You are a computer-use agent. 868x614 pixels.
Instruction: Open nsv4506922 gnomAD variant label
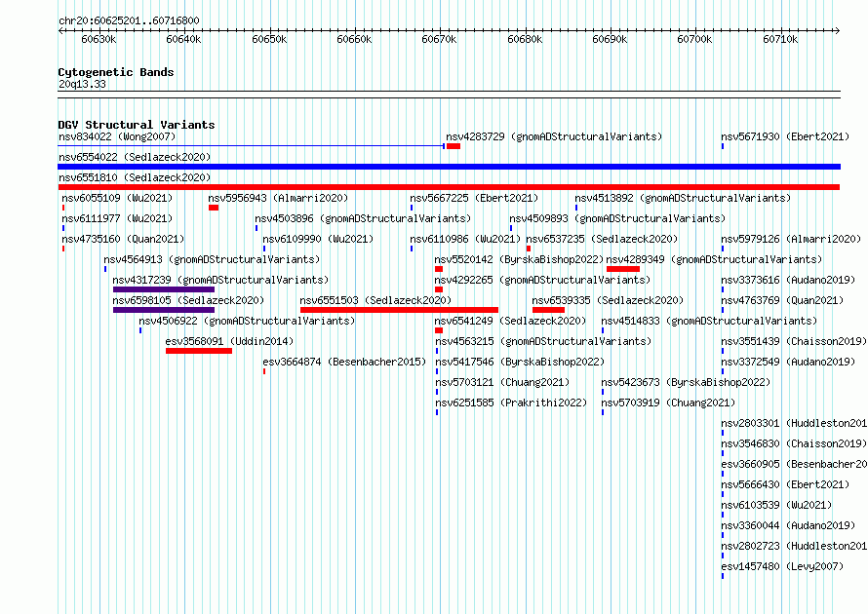(247, 321)
